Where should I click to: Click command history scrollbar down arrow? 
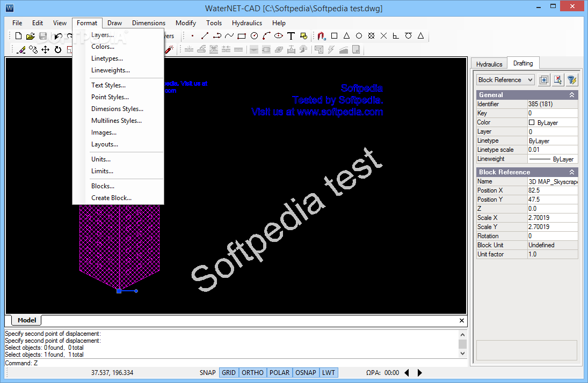[x=463, y=353]
